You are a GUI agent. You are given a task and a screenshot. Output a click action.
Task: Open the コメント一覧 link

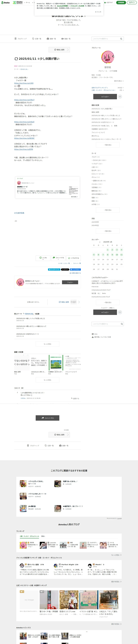(77, 263)
